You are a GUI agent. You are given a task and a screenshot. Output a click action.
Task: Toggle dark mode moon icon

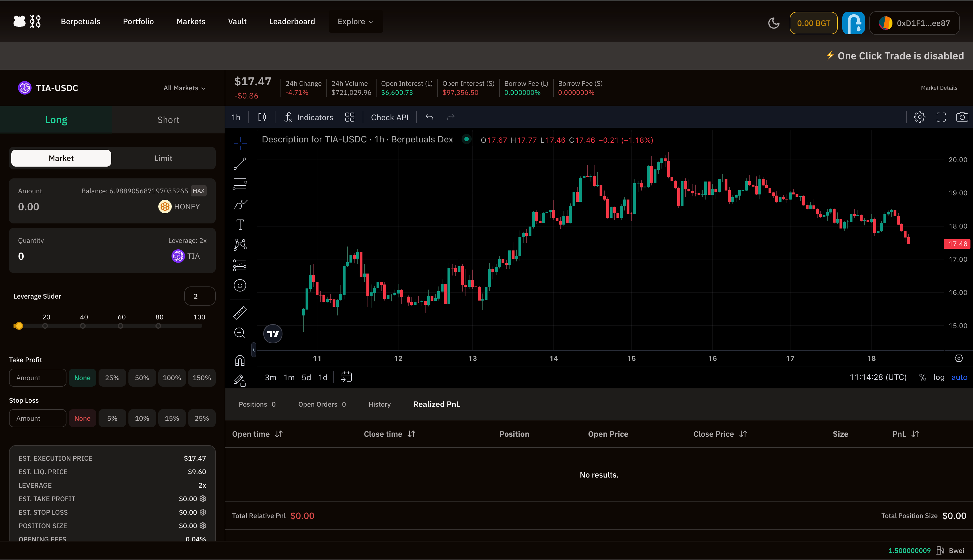click(x=774, y=23)
